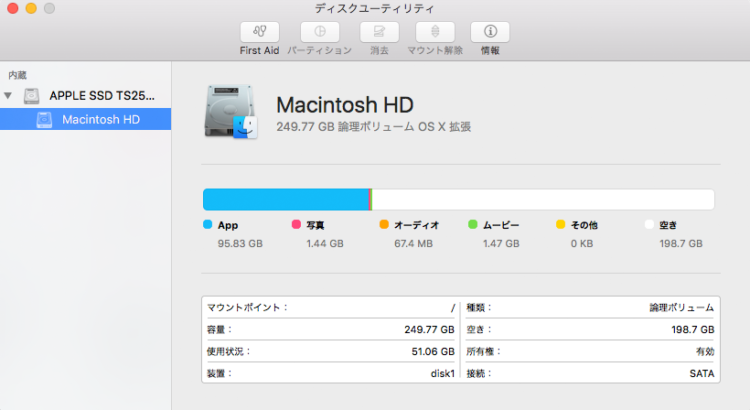Click the 種類 row label
Viewport: 750px width, 410px height.
pos(479,308)
